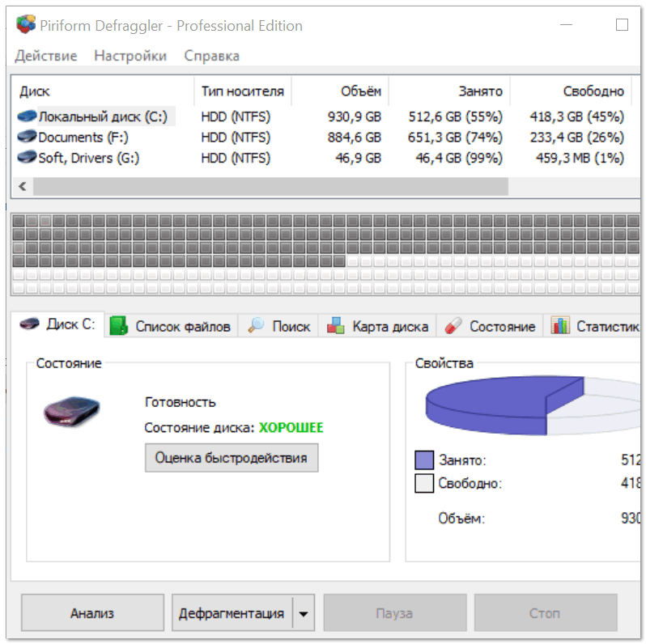This screenshot has width=646, height=644.
Task: Click the green Список файлов tab icon
Action: pos(119,326)
